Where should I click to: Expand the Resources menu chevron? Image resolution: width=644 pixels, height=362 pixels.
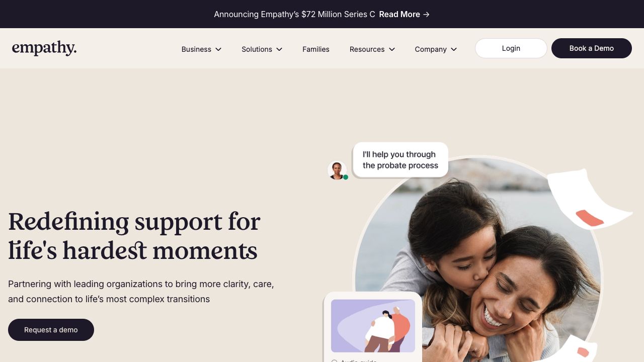tap(392, 49)
